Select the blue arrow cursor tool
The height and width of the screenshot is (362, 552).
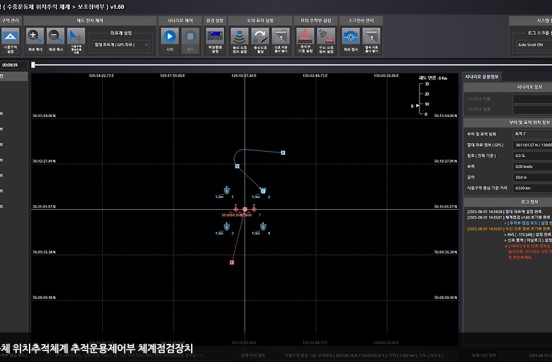click(x=76, y=36)
